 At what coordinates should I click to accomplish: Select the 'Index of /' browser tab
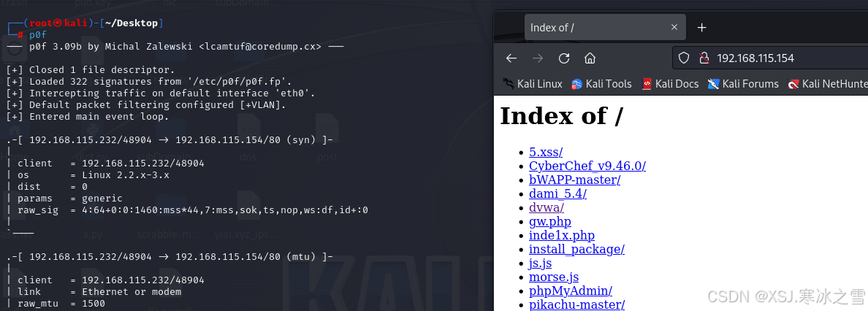[605, 27]
